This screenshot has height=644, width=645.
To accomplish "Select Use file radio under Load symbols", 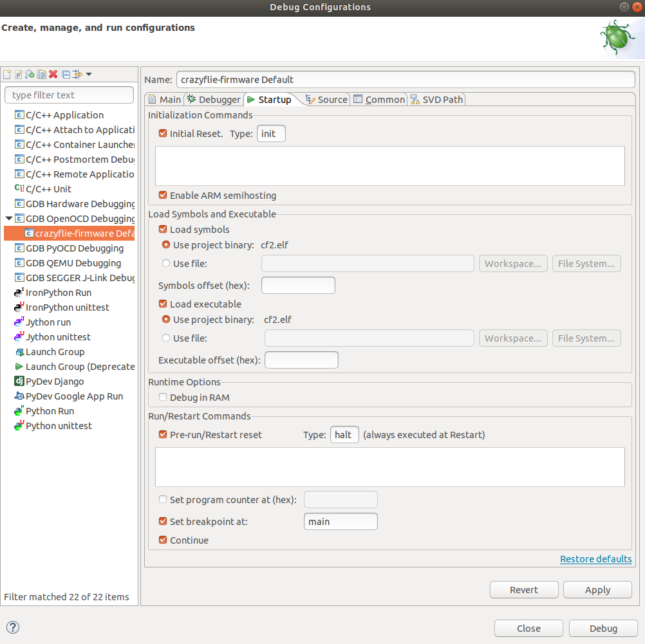I will (x=167, y=263).
